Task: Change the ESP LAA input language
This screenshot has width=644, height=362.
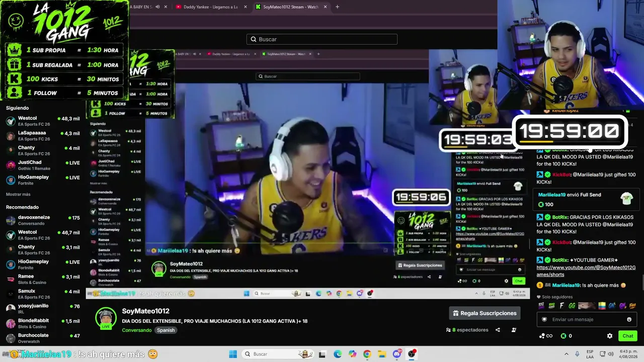Action: coord(590,354)
